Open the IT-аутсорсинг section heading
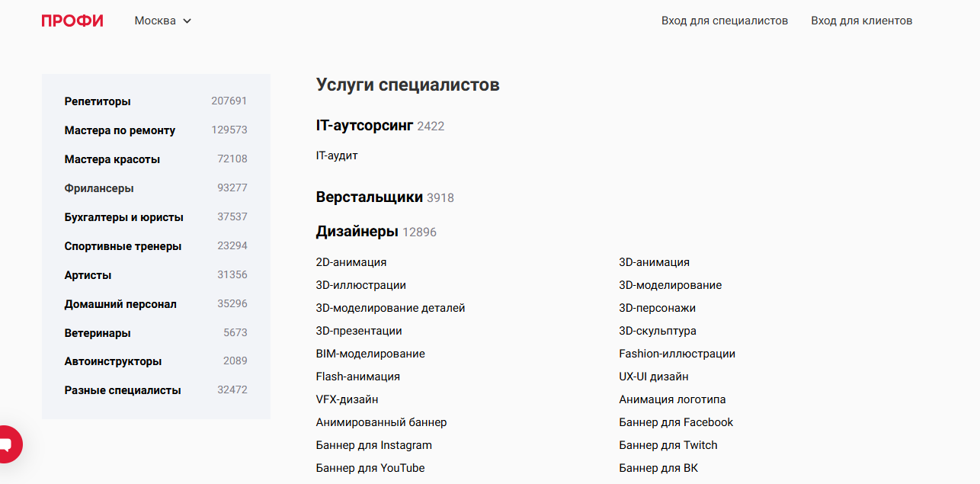Image resolution: width=980 pixels, height=484 pixels. click(x=364, y=126)
